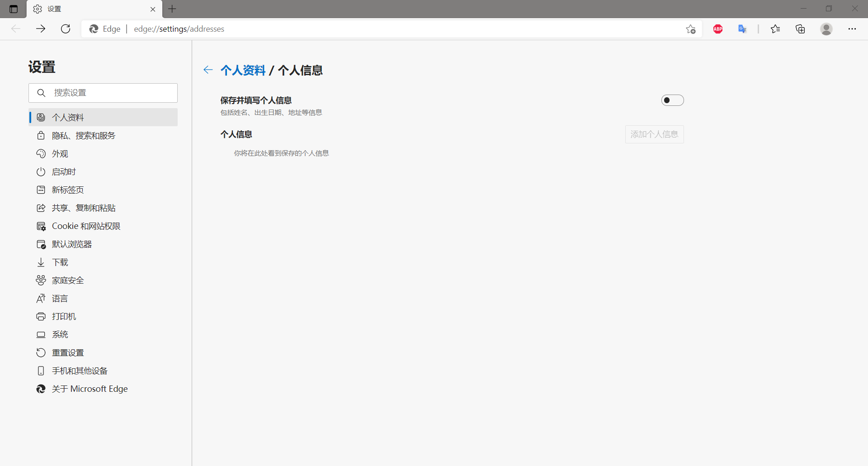Viewport: 868px width, 466px height.
Task: Click the back arrow beside 个人资料 breadcrumb
Action: 208,70
